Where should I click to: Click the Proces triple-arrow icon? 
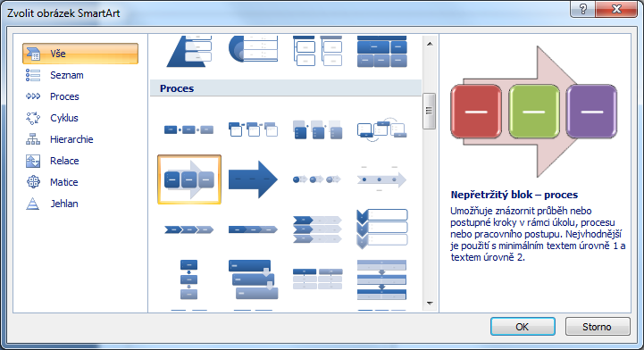[x=33, y=96]
